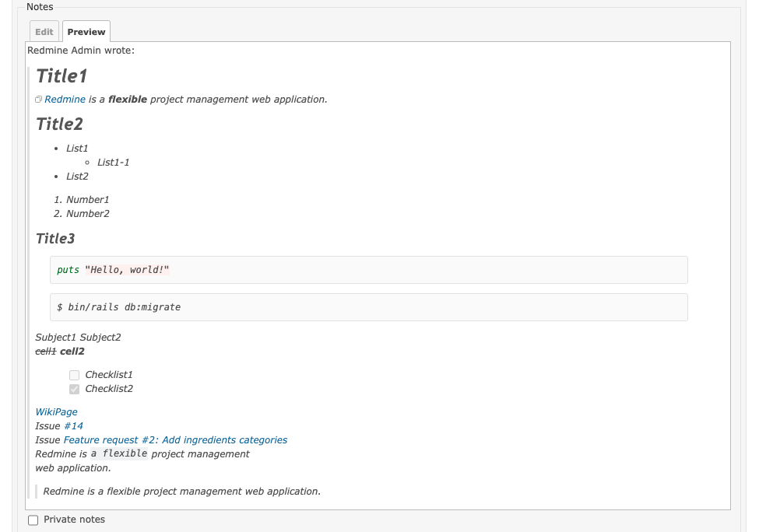Viewport: 759px width, 532px height.
Task: Click the 'a flexible' inline code
Action: tap(119, 453)
